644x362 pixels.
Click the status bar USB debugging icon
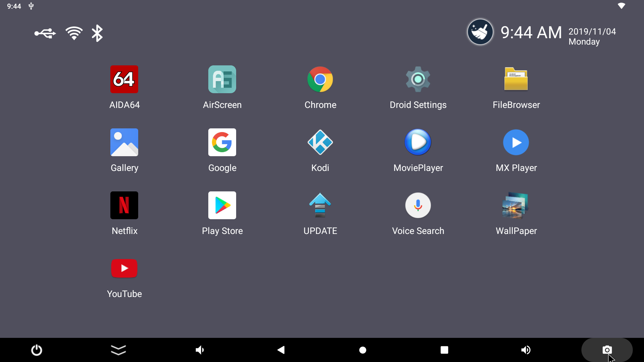click(31, 6)
